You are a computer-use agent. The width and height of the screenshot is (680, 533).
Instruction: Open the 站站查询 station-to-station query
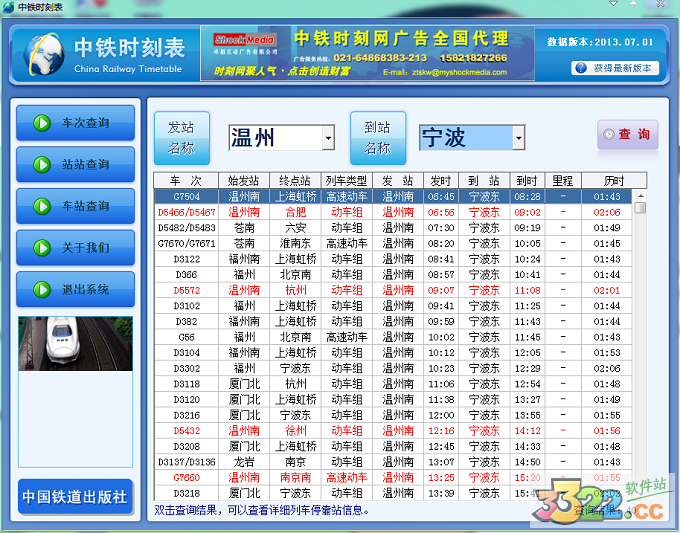click(x=75, y=164)
